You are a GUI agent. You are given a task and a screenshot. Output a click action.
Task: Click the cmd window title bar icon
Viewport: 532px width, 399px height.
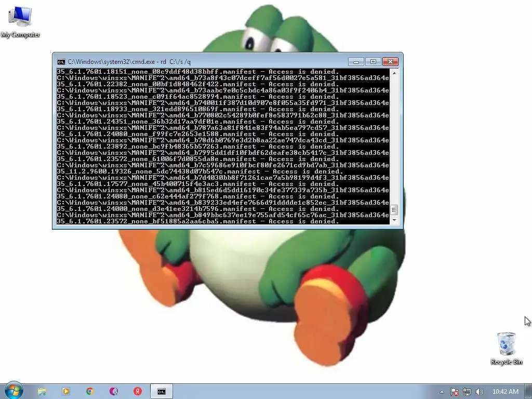(x=61, y=62)
